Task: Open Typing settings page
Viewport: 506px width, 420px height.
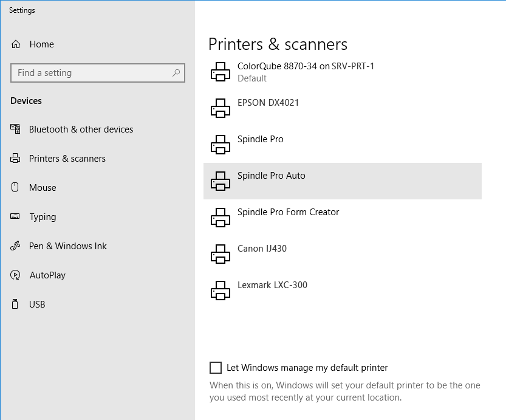Action: (43, 217)
